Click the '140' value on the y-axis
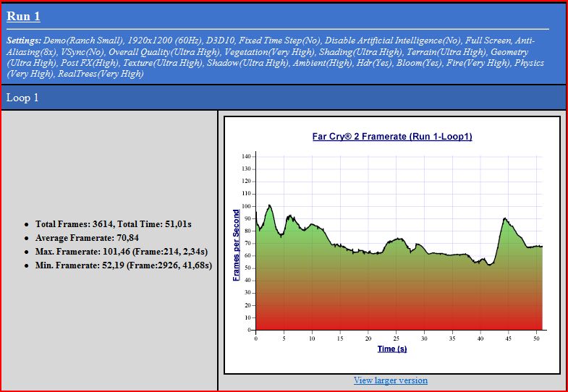The height and width of the screenshot is (392, 568). point(246,156)
